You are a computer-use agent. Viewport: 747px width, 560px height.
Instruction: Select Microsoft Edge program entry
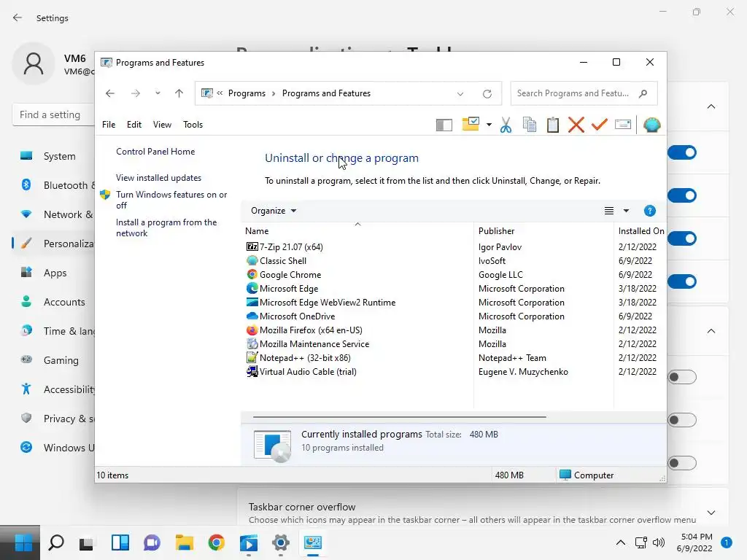tap(289, 288)
